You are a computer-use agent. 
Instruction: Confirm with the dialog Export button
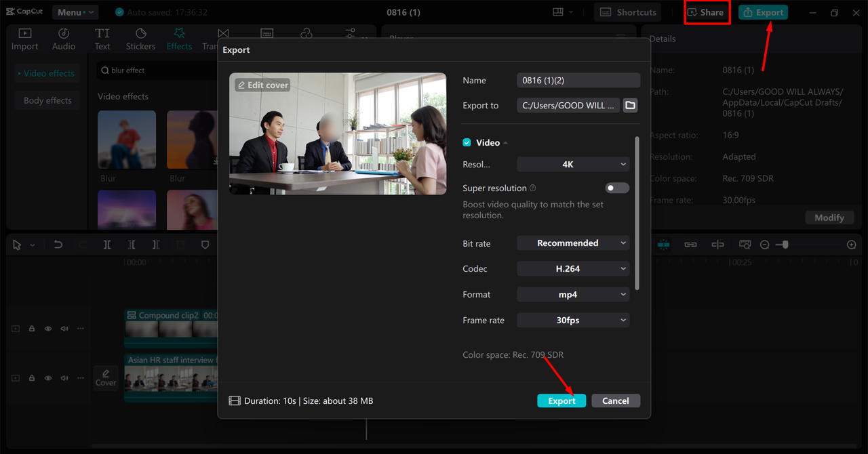click(561, 400)
